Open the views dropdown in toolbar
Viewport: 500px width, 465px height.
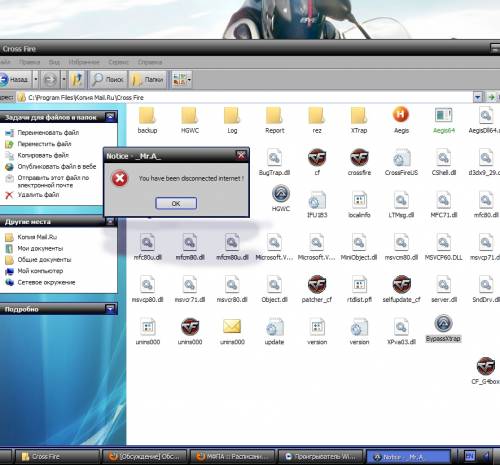point(189,80)
